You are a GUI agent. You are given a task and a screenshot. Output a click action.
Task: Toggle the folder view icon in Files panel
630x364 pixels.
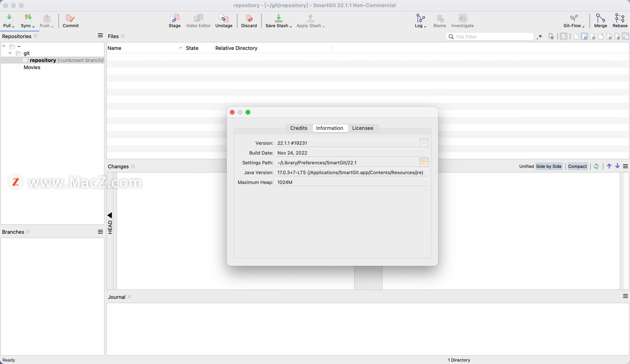pos(564,36)
